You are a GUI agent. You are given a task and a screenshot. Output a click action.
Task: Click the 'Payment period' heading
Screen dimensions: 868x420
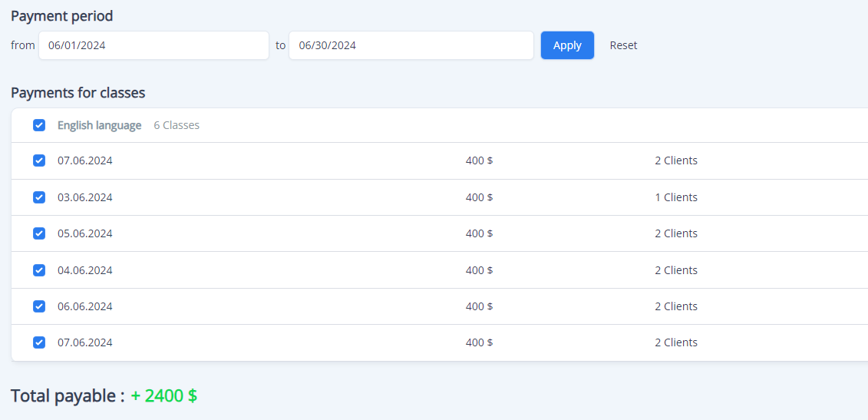pyautogui.click(x=62, y=17)
